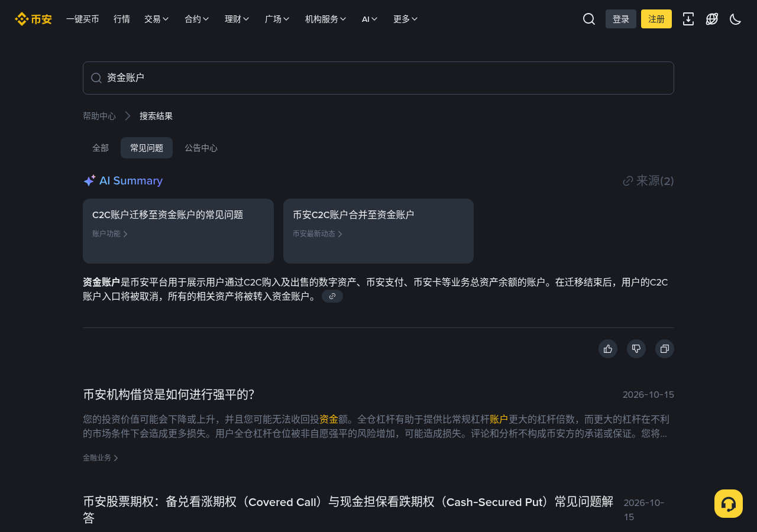This screenshot has width=757, height=532.
Task: Click the search magnifier icon in header
Action: (589, 19)
